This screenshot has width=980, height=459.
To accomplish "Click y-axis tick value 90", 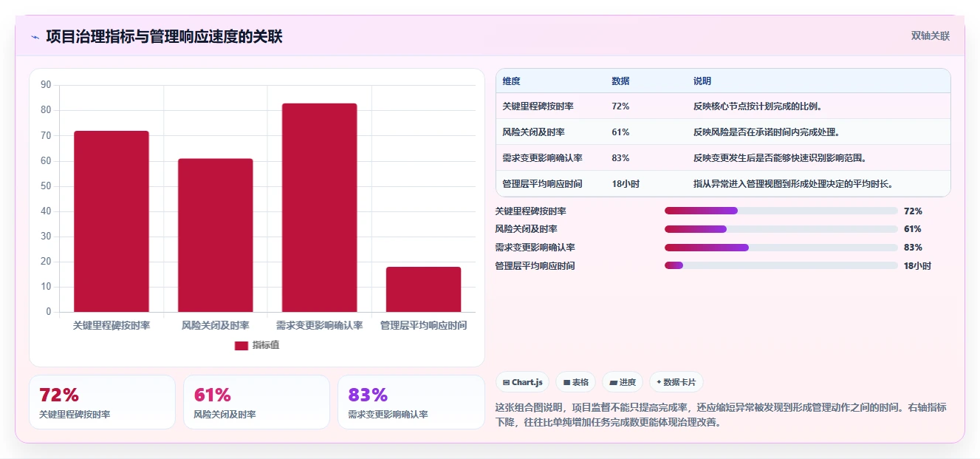I will [x=46, y=85].
